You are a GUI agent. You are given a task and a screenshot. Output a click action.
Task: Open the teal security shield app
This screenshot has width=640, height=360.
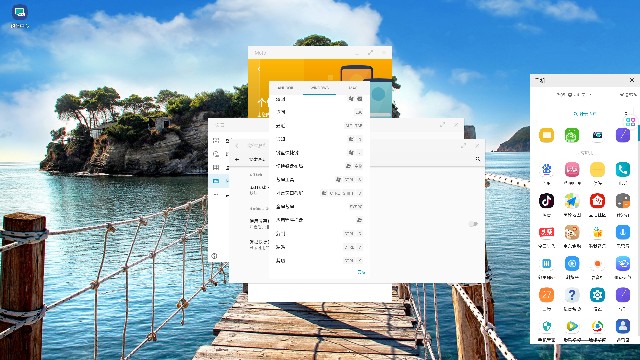tap(547, 326)
